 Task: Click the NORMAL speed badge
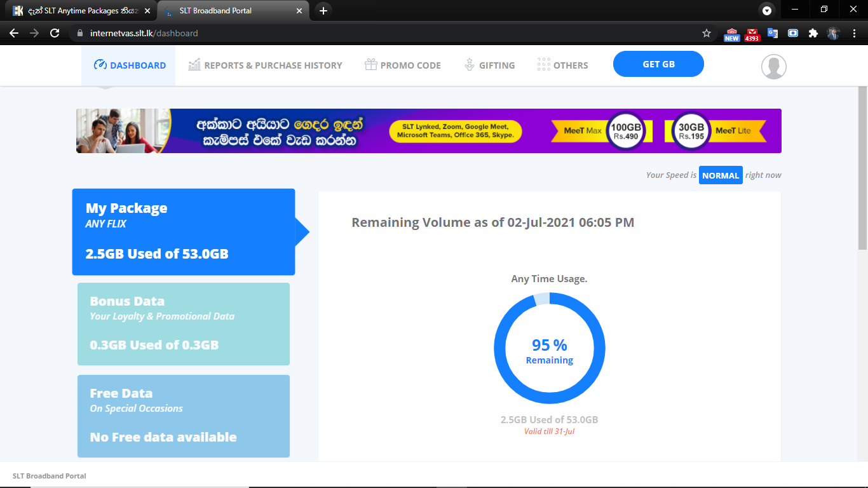721,175
